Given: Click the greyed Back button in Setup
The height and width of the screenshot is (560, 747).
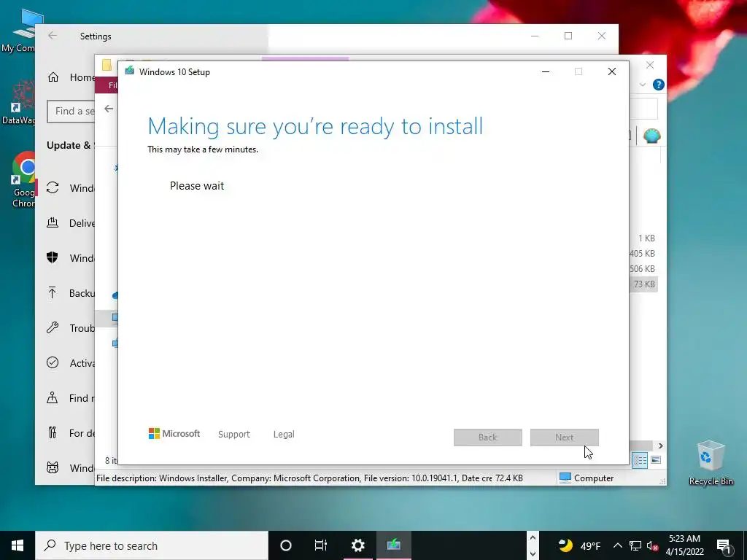Looking at the screenshot, I should tap(488, 437).
